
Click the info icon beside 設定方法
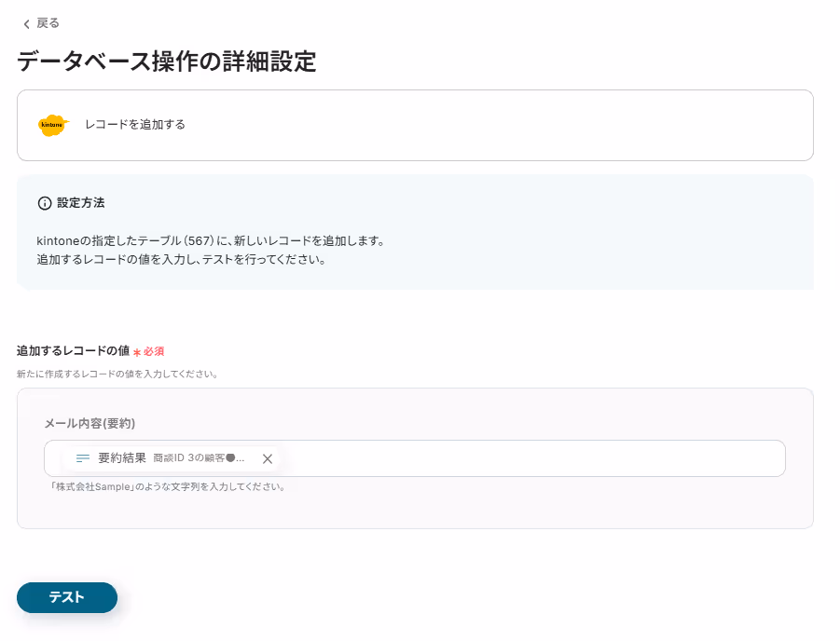45,203
